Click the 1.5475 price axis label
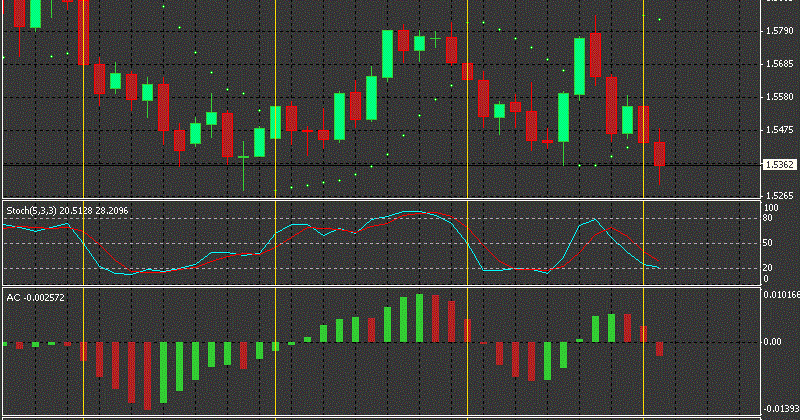The width and height of the screenshot is (800, 420). tap(780, 130)
